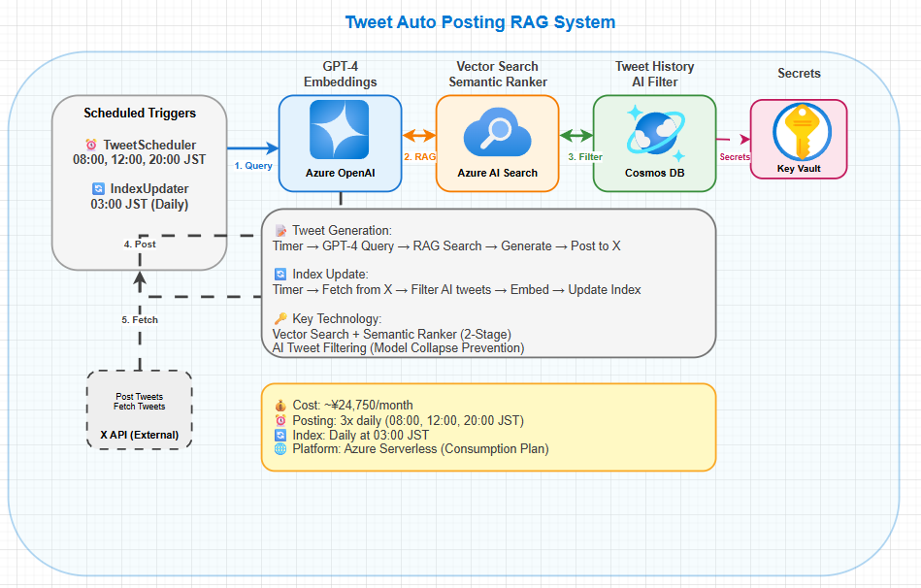This screenshot has width=921, height=588.
Task: Select the '4. Post' connector label
Action: [140, 245]
